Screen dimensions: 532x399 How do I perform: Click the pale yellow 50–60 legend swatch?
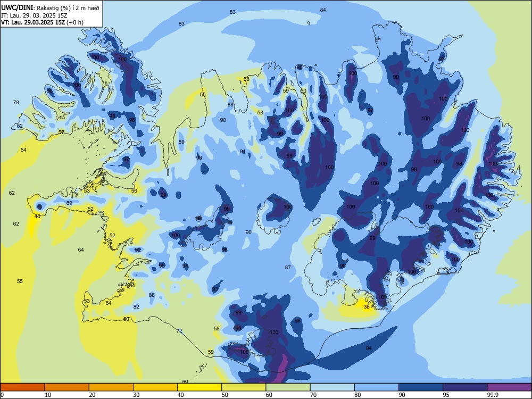point(244,387)
